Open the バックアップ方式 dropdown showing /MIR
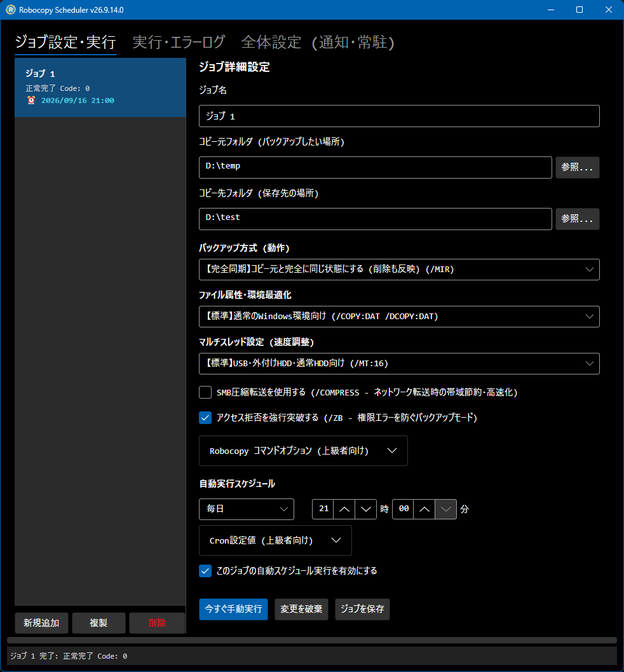Image resolution: width=624 pixels, height=672 pixels. point(399,270)
